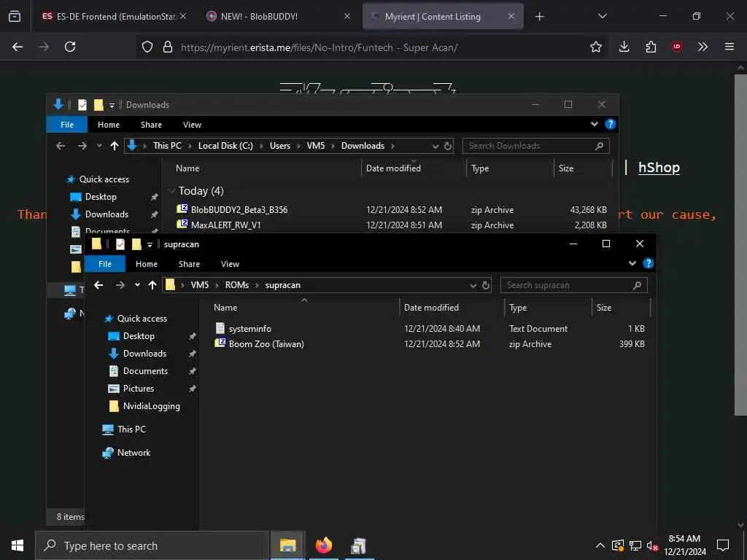Go back in Firefox browser
Screen dimensions: 747x560
tap(18, 47)
